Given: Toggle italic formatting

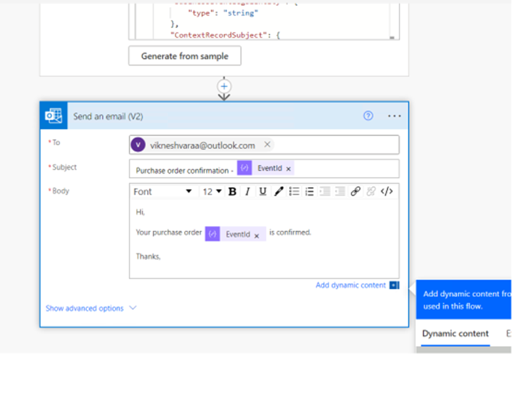Looking at the screenshot, I should click(x=248, y=191).
